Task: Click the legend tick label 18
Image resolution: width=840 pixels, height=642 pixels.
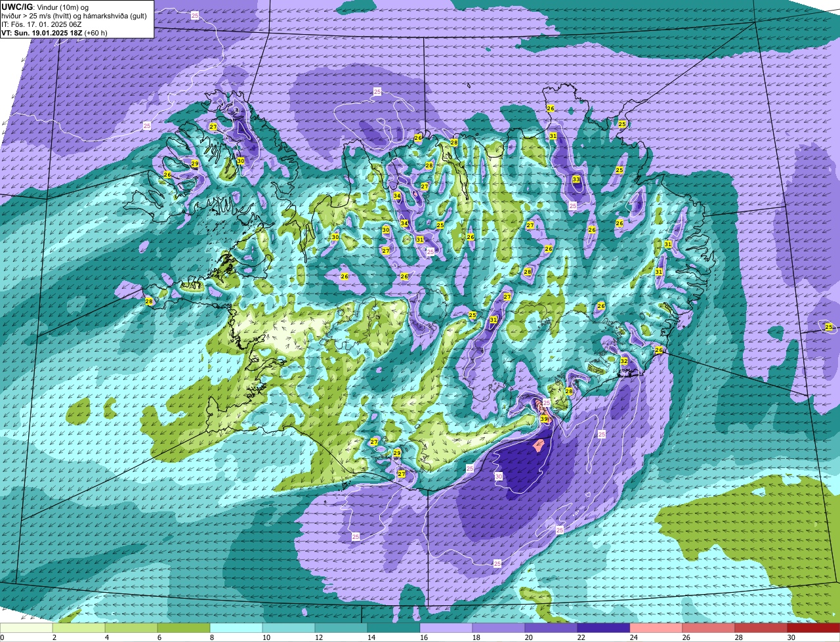Action: [x=476, y=637]
